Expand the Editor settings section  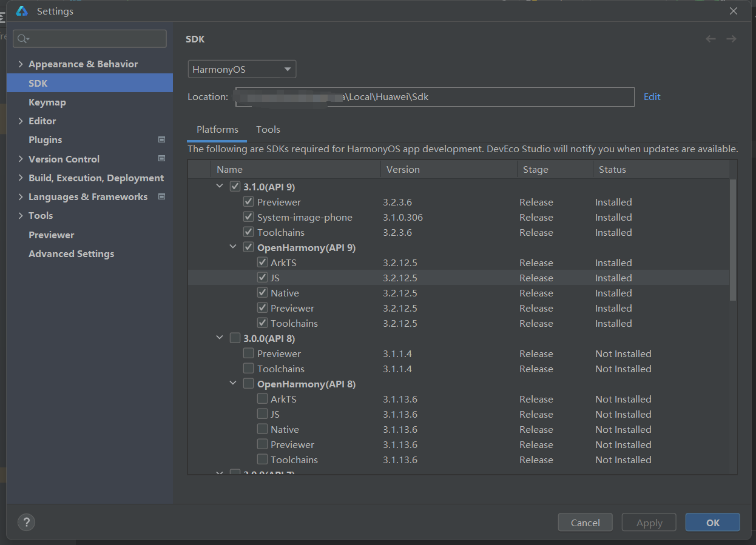[21, 121]
